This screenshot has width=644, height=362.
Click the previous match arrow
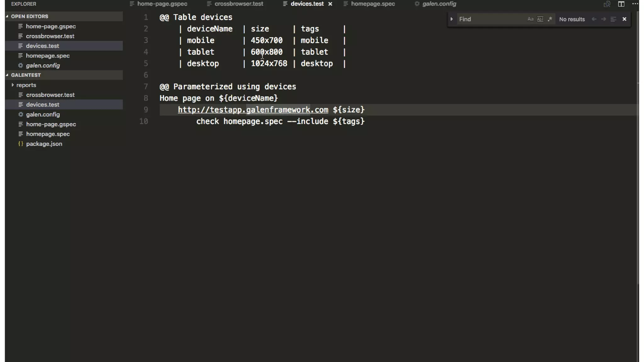pyautogui.click(x=594, y=19)
